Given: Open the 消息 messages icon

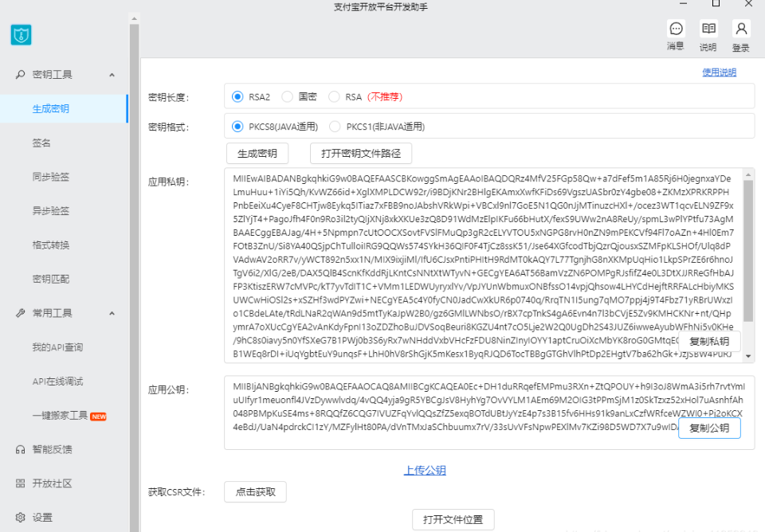Looking at the screenshot, I should 676,29.
